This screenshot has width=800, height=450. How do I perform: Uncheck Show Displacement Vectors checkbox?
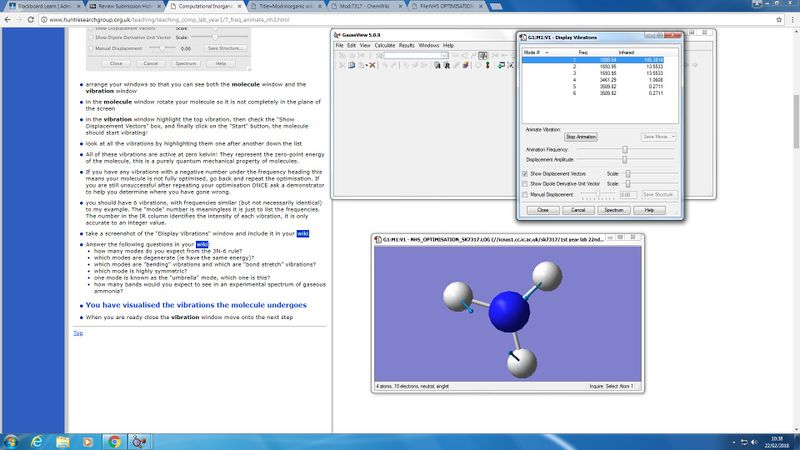click(526, 173)
